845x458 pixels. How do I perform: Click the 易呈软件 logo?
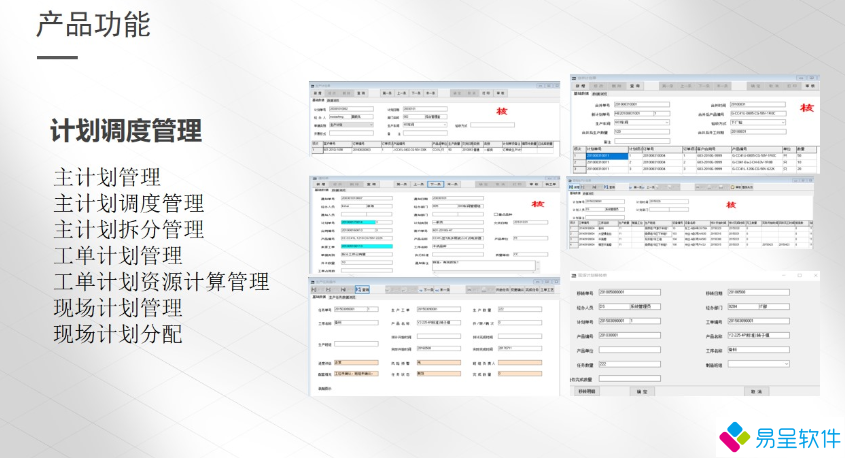coord(780,437)
